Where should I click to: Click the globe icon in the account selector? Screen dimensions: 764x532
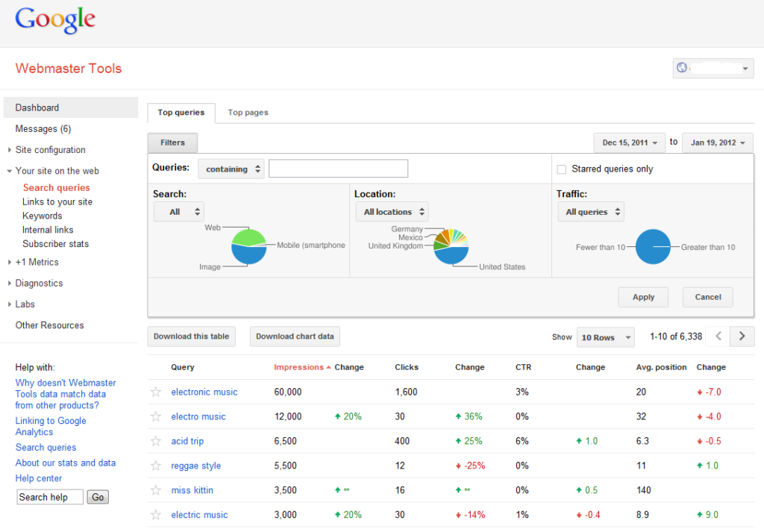[681, 68]
